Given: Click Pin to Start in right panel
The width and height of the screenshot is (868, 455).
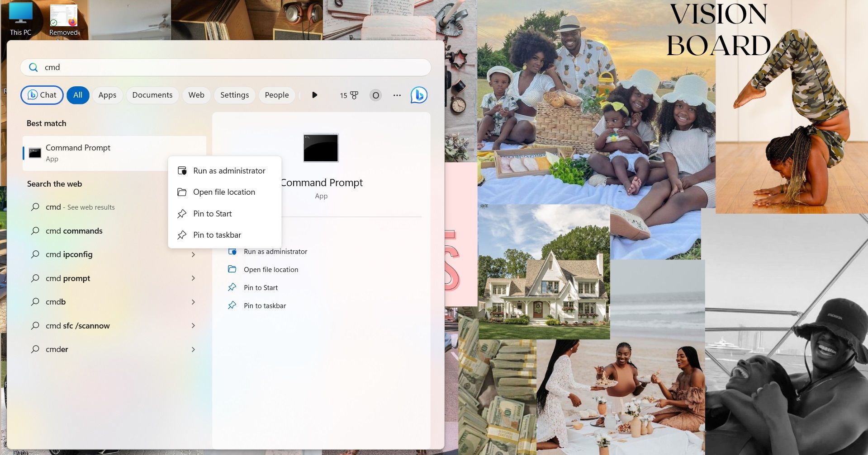Looking at the screenshot, I should pyautogui.click(x=261, y=288).
